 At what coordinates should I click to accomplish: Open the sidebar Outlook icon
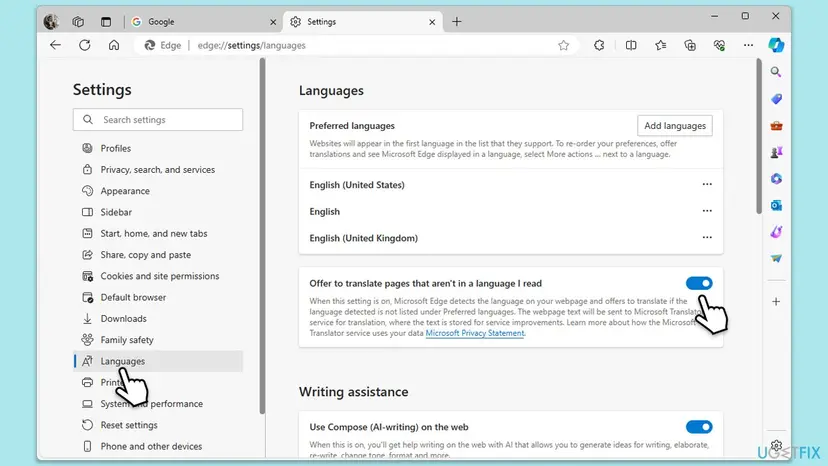tap(776, 205)
